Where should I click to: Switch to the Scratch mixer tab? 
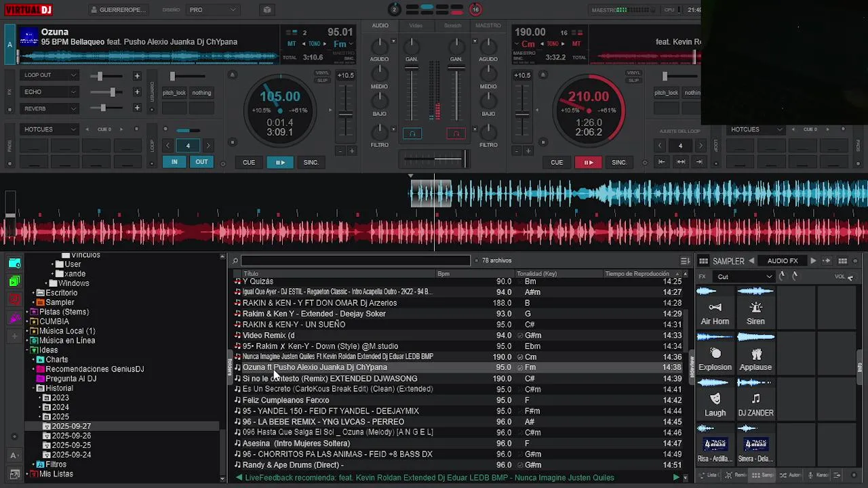pos(452,25)
